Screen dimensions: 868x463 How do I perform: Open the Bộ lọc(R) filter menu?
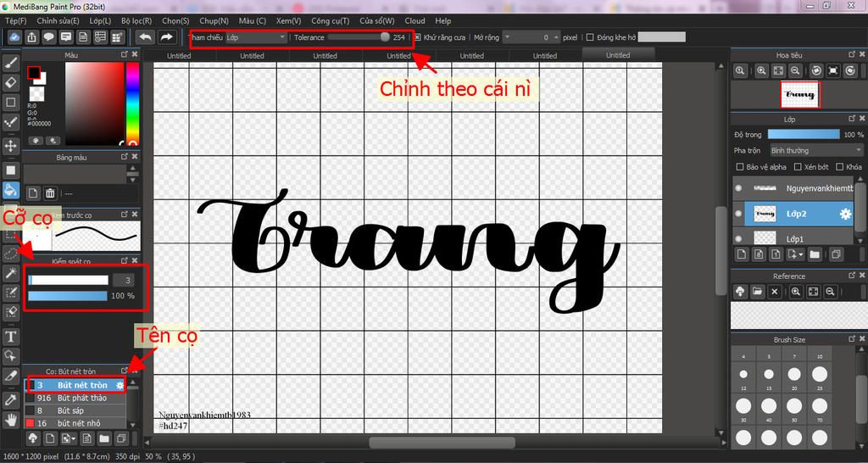point(136,20)
